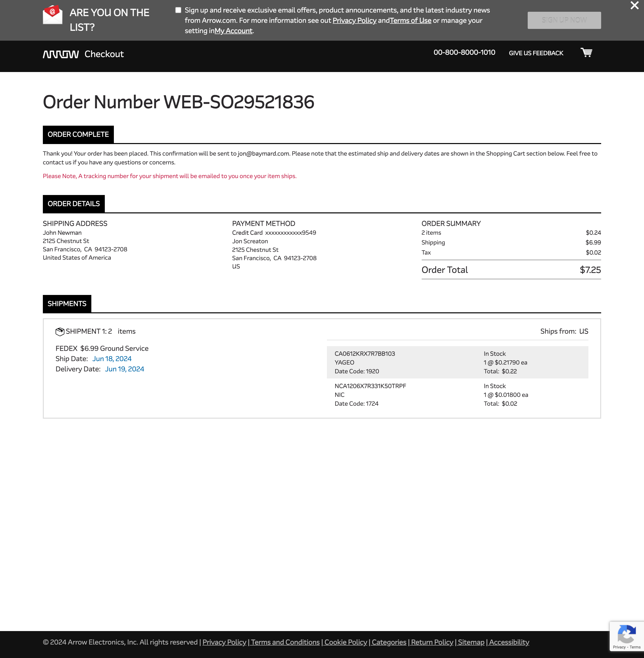Image resolution: width=644 pixels, height=658 pixels.
Task: Click the Delivery Date Jun 19, 2024 link
Action: pyautogui.click(x=124, y=369)
